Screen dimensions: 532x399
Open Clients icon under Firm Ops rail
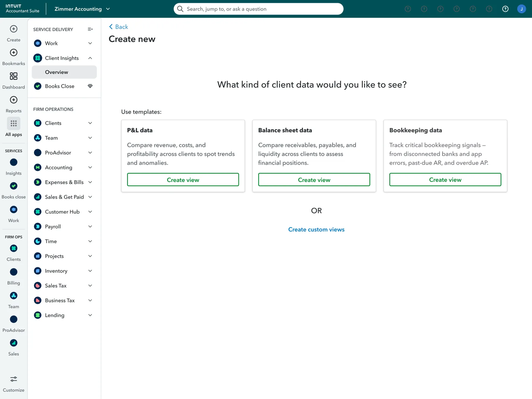click(14, 248)
